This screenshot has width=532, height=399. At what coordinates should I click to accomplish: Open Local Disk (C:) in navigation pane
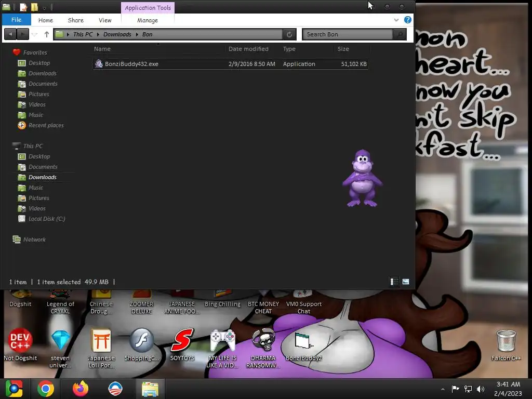46,219
